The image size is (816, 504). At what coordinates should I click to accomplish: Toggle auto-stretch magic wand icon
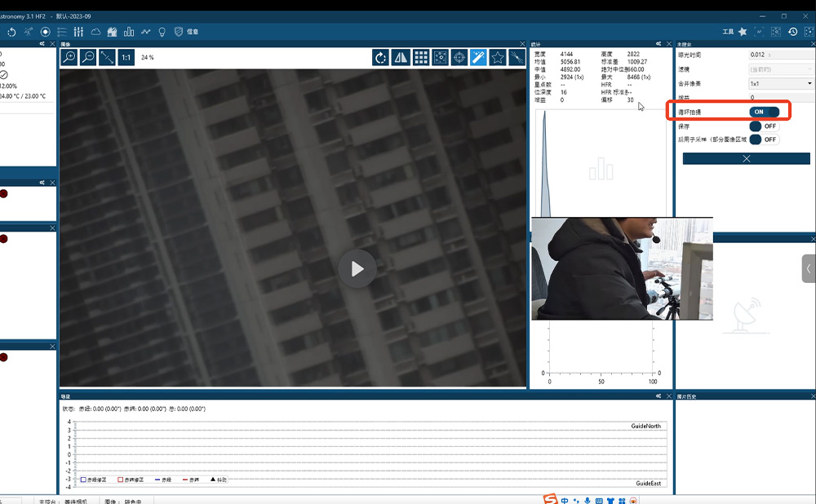tap(478, 57)
